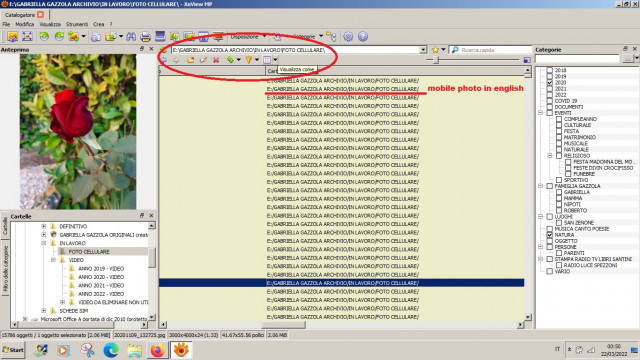Open the address path dropdown arrow

click(423, 50)
